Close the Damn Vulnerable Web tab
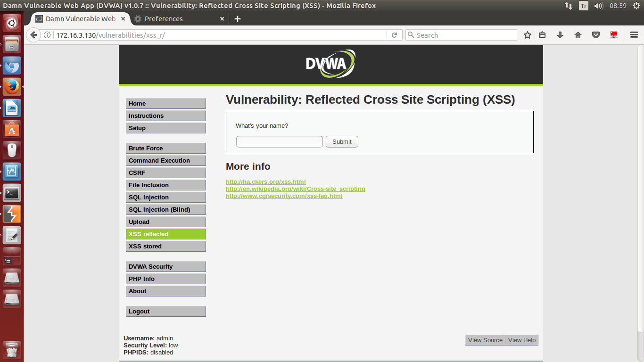 coord(124,19)
